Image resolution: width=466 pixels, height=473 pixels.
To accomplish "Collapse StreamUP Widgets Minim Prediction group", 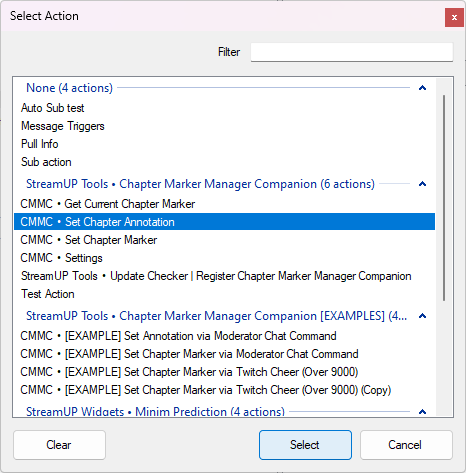I will (x=422, y=412).
